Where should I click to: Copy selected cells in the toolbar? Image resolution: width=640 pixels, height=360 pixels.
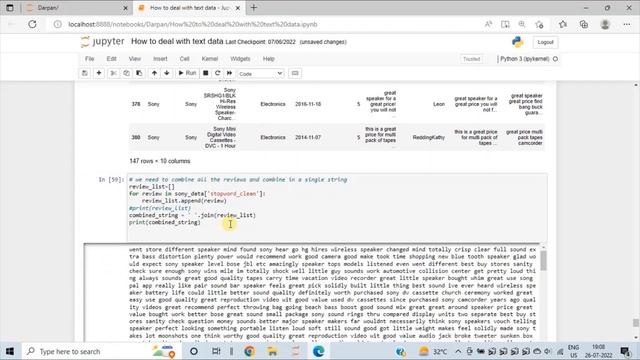pyautogui.click(x=126, y=73)
